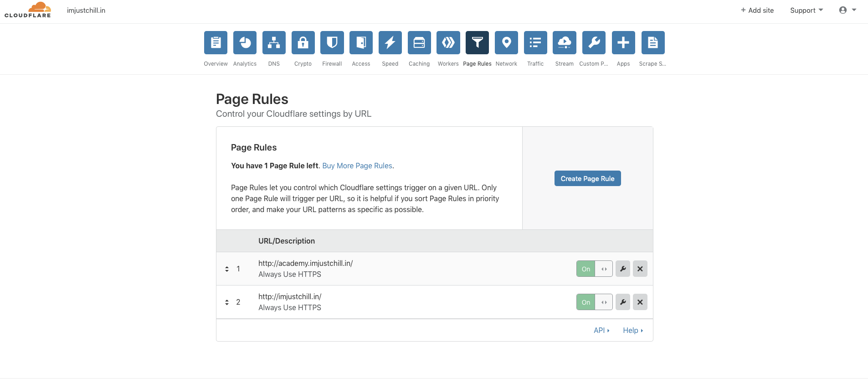Open the Crypto padlock icon
Viewport: 868px width, 379px height.
coord(303,42)
